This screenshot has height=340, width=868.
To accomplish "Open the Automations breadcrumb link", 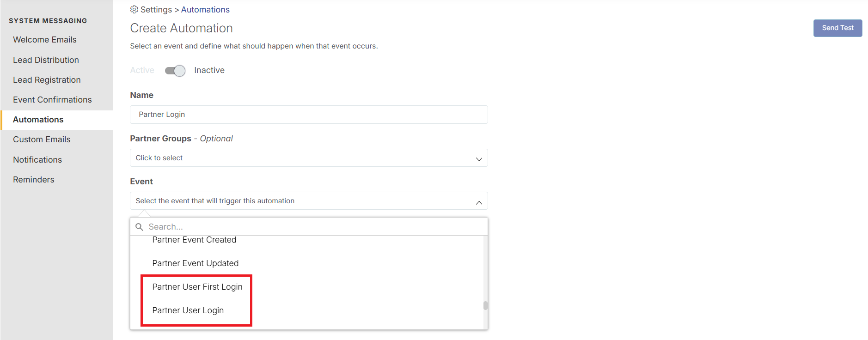I will pyautogui.click(x=205, y=10).
